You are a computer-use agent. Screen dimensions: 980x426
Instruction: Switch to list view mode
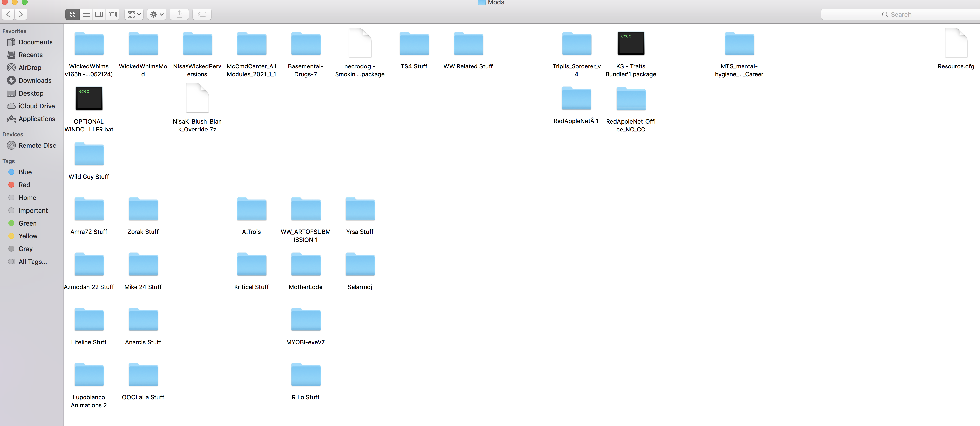[86, 15]
